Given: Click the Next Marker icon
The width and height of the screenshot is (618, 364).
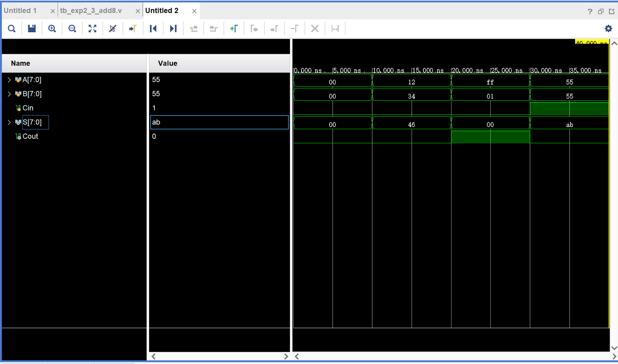Looking at the screenshot, I should pos(274,29).
